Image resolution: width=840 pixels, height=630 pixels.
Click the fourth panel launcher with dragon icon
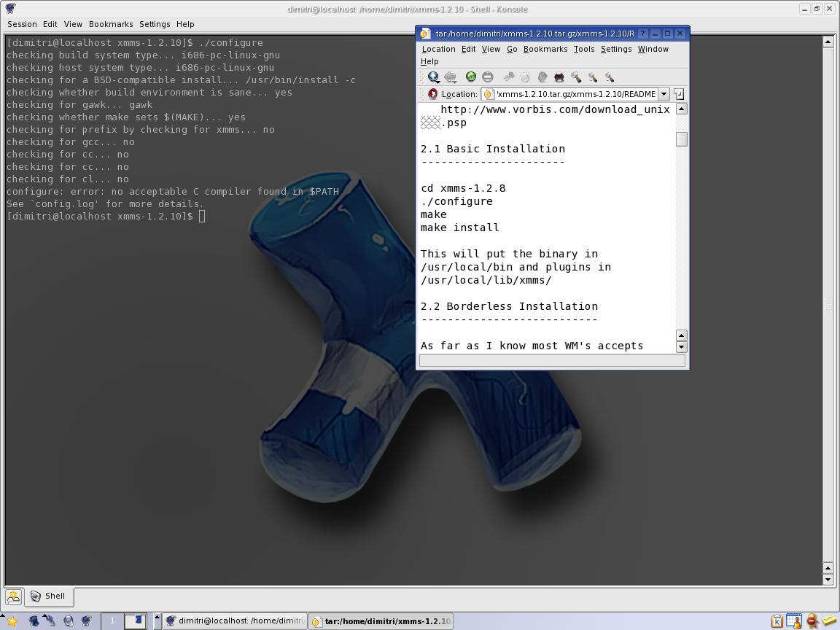(x=86, y=621)
